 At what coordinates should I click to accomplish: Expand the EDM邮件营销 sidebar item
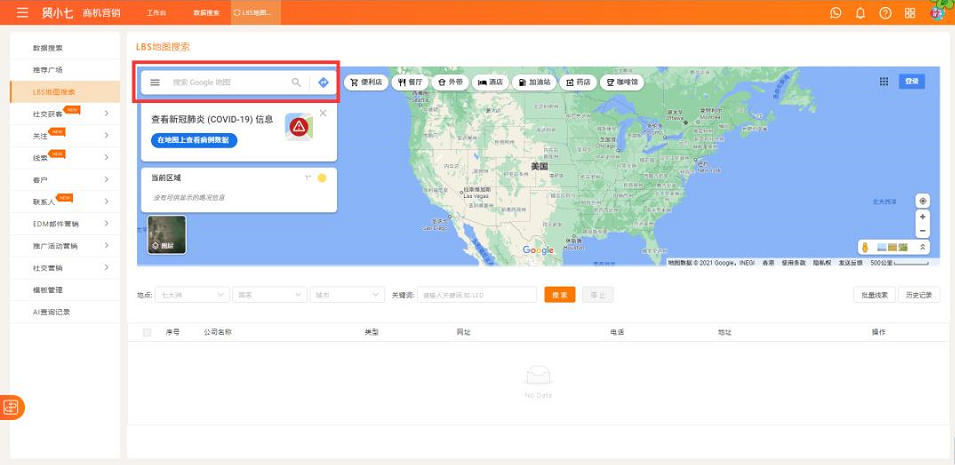tap(65, 224)
